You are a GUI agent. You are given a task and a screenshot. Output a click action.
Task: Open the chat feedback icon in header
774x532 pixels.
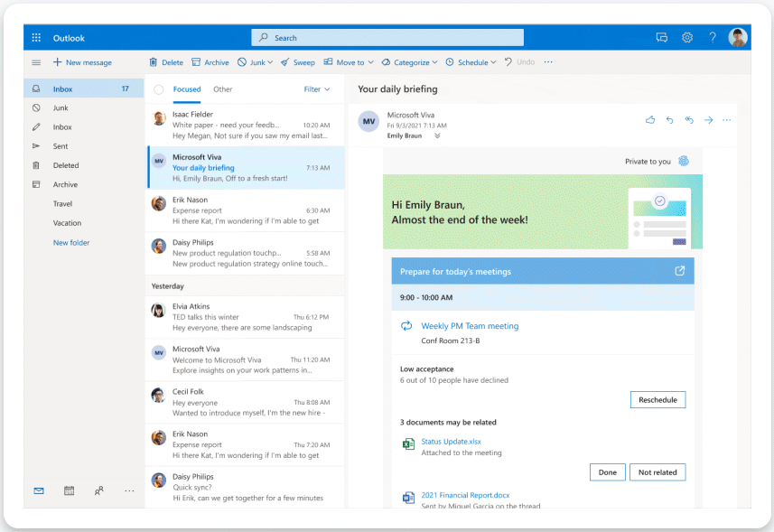[661, 38]
